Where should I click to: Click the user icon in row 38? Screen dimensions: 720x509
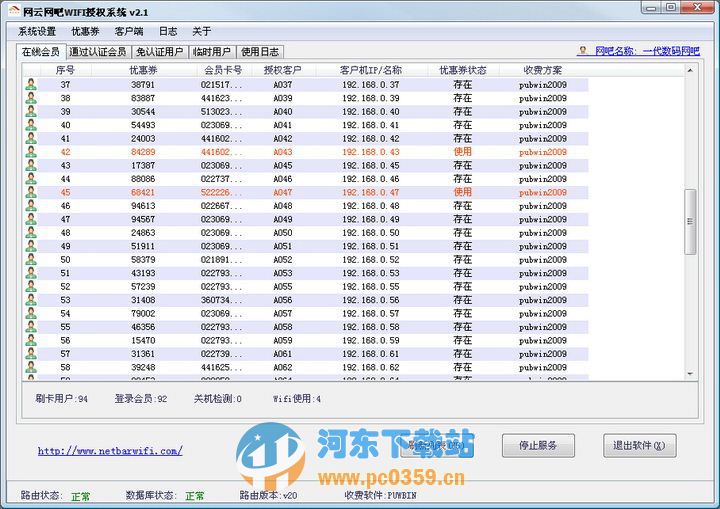[x=31, y=98]
